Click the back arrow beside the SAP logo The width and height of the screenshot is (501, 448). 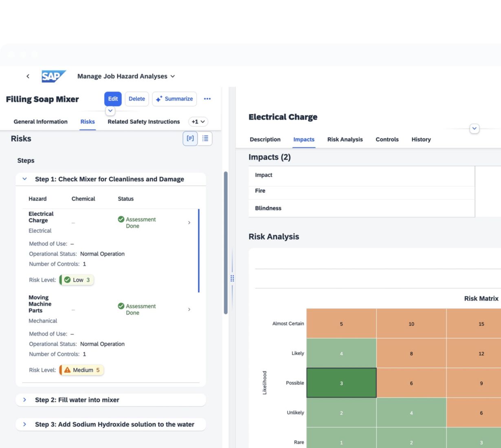(28, 76)
